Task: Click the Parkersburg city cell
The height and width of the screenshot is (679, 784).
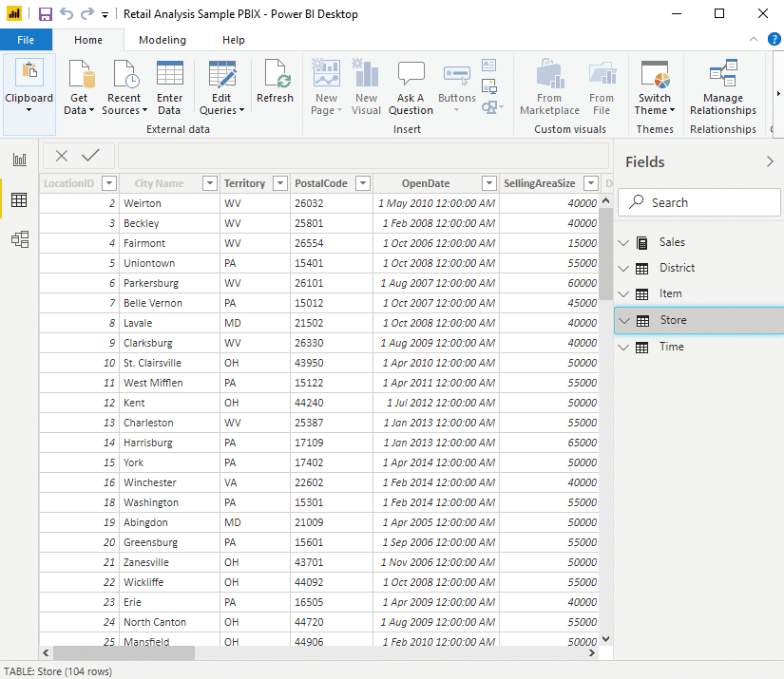Action: pyautogui.click(x=169, y=283)
